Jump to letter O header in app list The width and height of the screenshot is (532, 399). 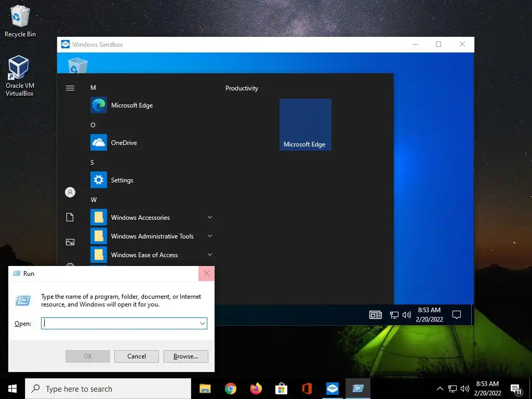click(93, 125)
